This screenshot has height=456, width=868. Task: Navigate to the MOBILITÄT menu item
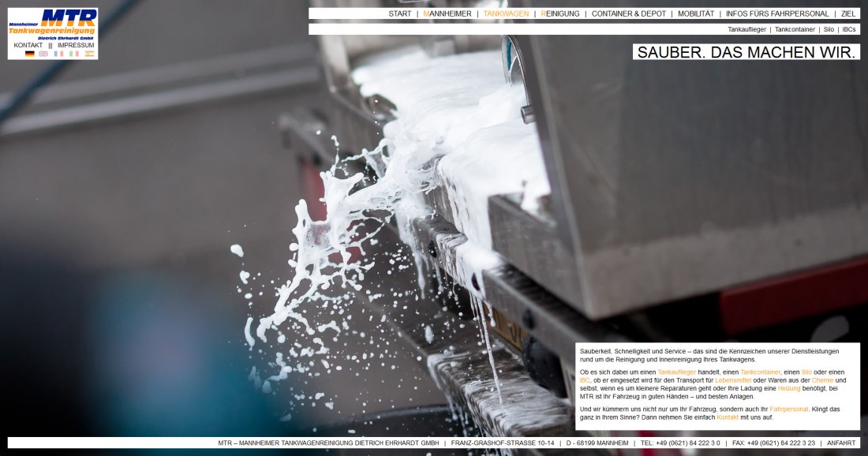[696, 13]
